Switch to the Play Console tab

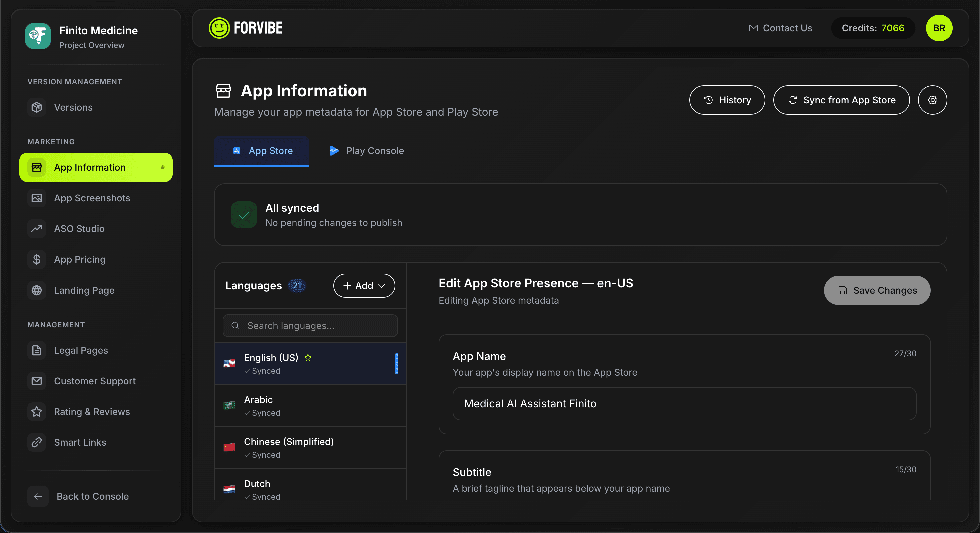tap(366, 150)
